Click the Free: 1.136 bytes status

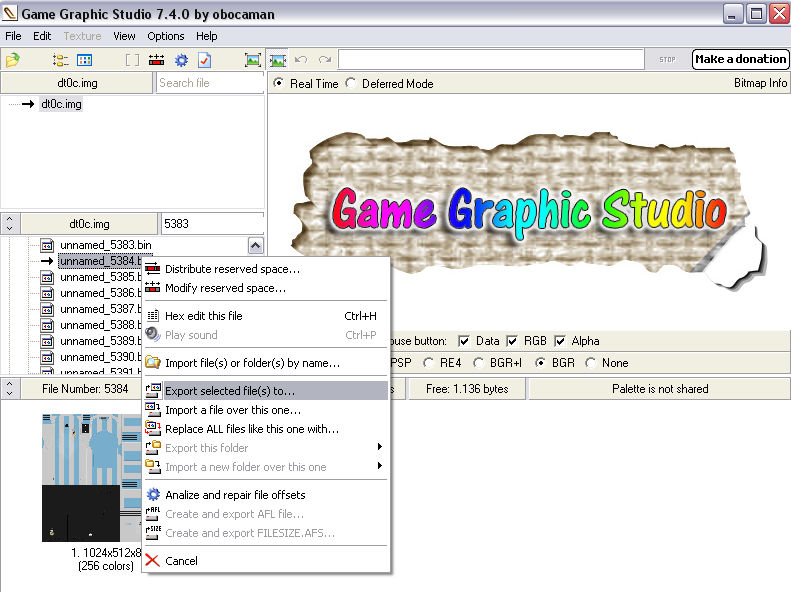[467, 389]
